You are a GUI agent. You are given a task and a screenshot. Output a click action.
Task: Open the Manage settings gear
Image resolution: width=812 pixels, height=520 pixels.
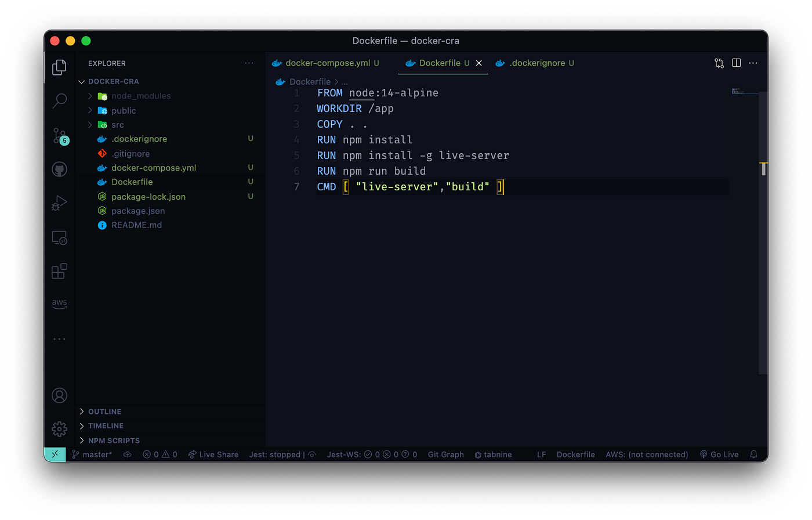coord(59,429)
